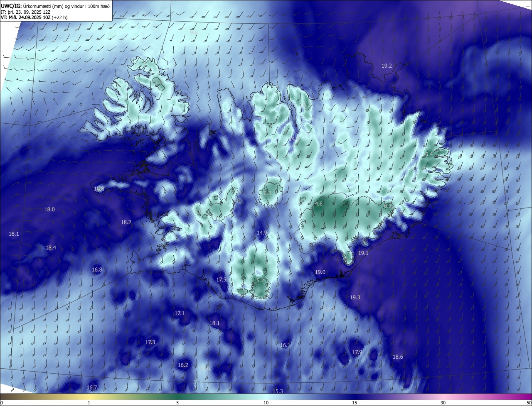Click the 19.2 value label on the map
Viewport: 532px width, 406px height.
click(387, 66)
